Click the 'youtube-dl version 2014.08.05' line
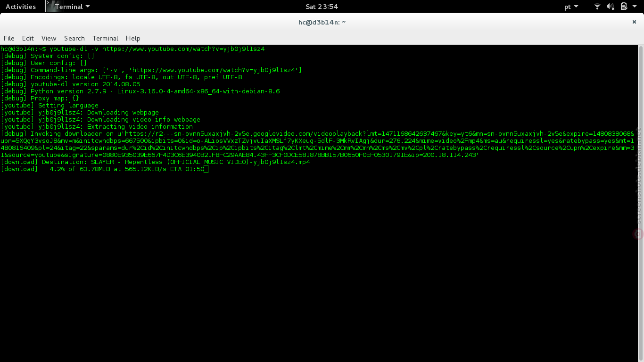This screenshot has height=362, width=644. [x=71, y=84]
